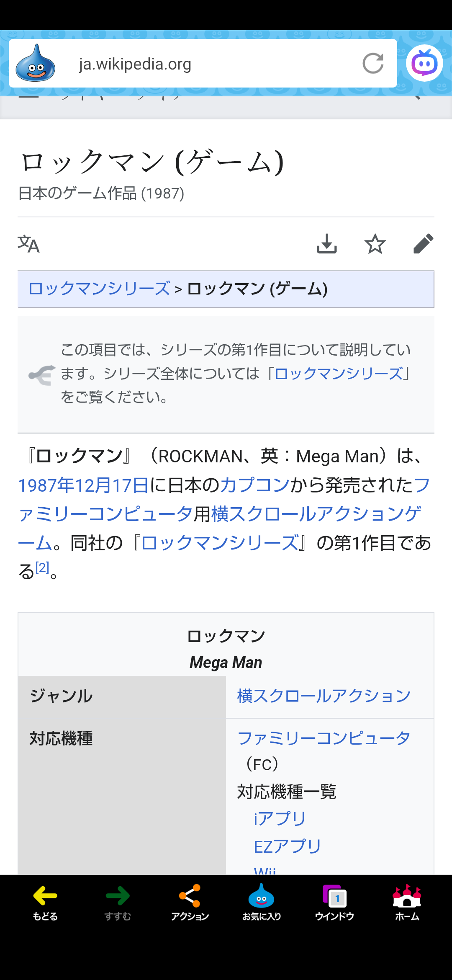Image resolution: width=452 pixels, height=980 pixels.
Task: Reload the page with refresh icon
Action: point(373,63)
